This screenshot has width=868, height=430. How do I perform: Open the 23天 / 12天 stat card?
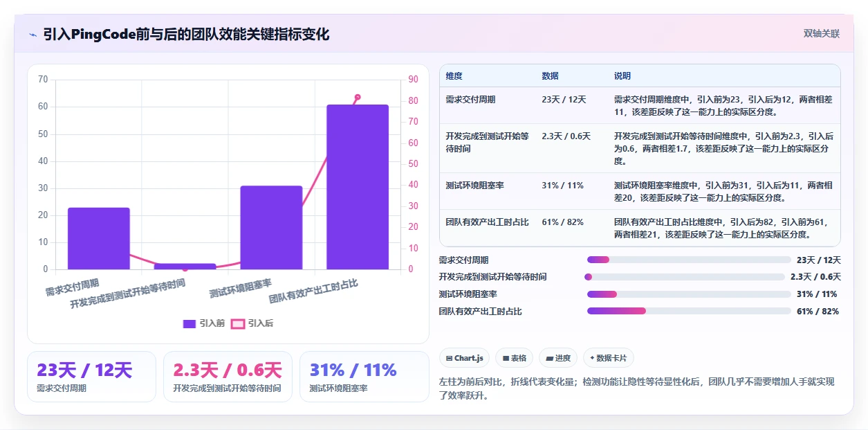click(x=91, y=377)
